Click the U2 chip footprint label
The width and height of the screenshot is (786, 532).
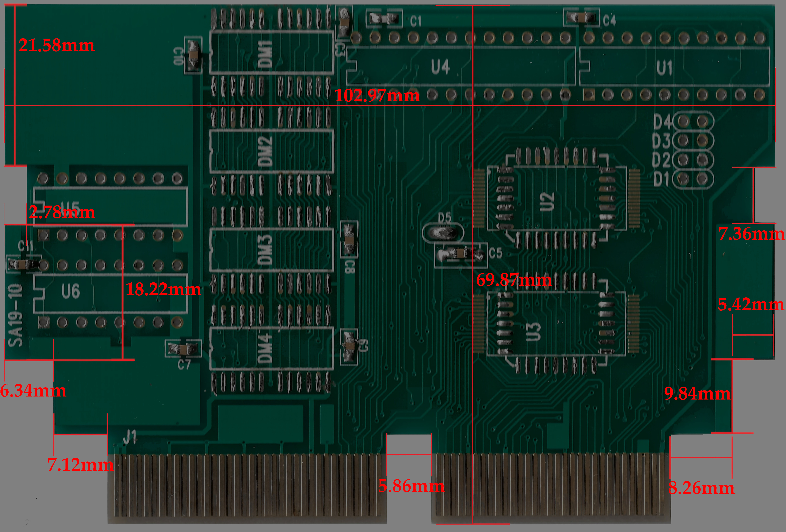(x=547, y=202)
